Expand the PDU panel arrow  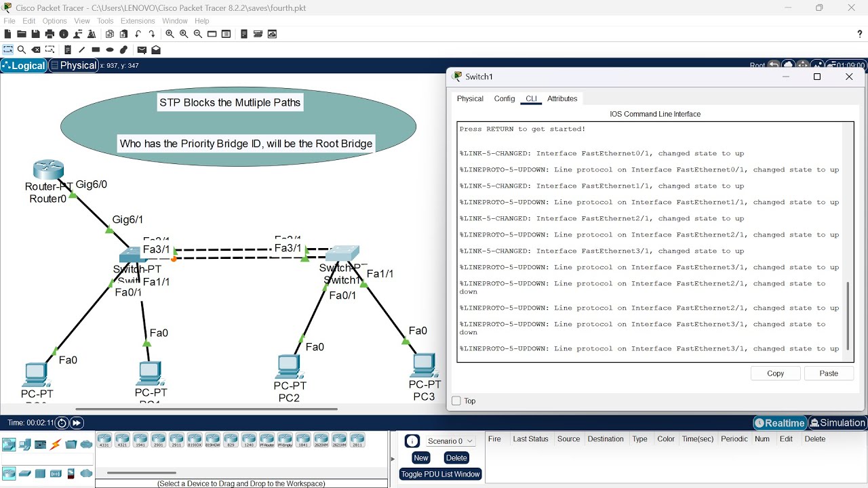click(393, 460)
